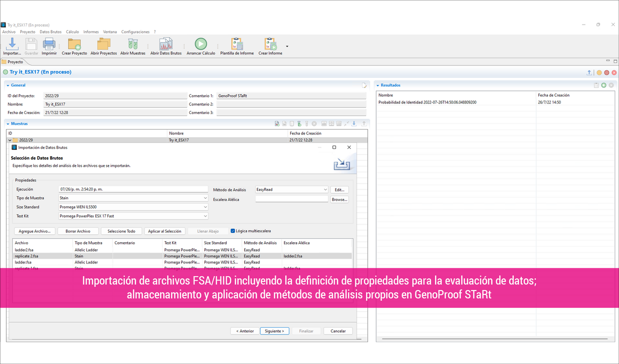619x364 pixels.
Task: Click the Cancelar button
Action: pyautogui.click(x=338, y=331)
